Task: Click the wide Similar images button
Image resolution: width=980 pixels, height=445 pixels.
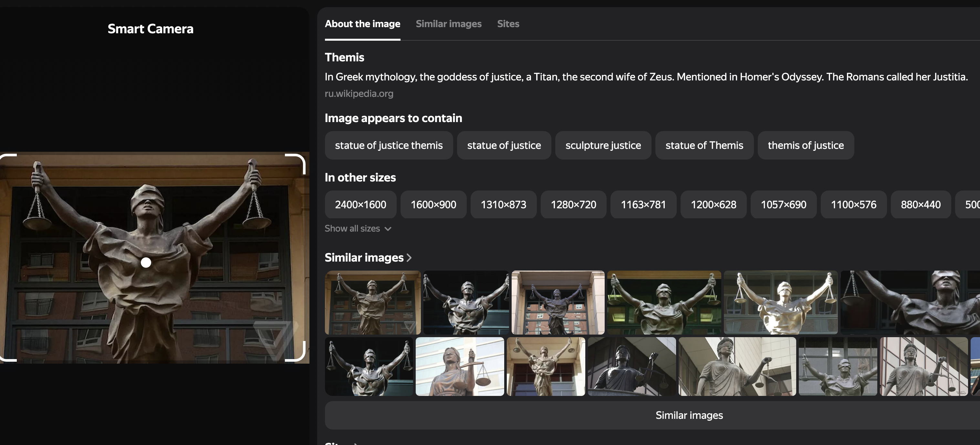Action: coord(689,415)
